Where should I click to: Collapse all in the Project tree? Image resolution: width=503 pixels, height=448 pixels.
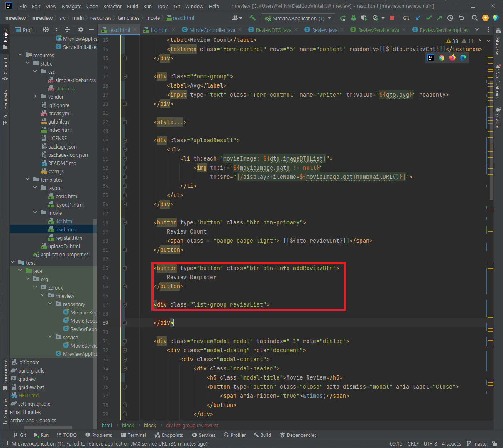(x=67, y=29)
